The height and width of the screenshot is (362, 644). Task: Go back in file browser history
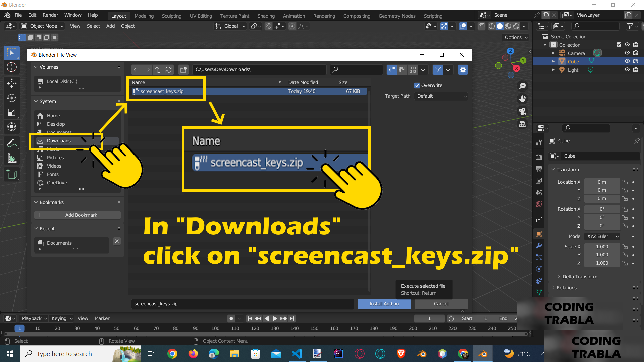tap(137, 70)
